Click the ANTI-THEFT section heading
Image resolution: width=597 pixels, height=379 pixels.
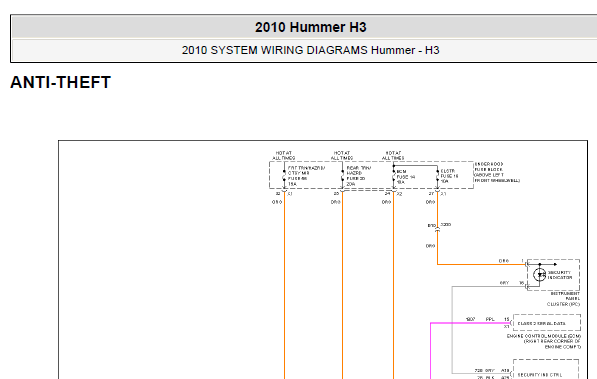[x=61, y=82]
